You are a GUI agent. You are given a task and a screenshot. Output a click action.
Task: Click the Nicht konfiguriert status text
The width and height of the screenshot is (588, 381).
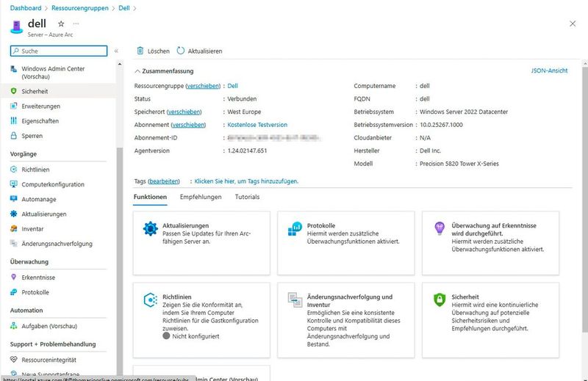pos(196,336)
